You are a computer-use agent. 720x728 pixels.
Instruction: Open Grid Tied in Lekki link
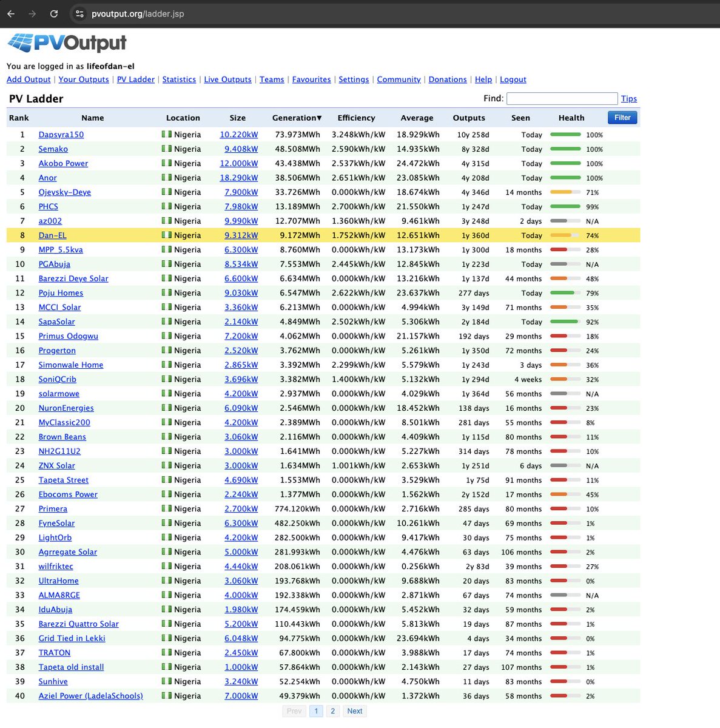coord(72,638)
